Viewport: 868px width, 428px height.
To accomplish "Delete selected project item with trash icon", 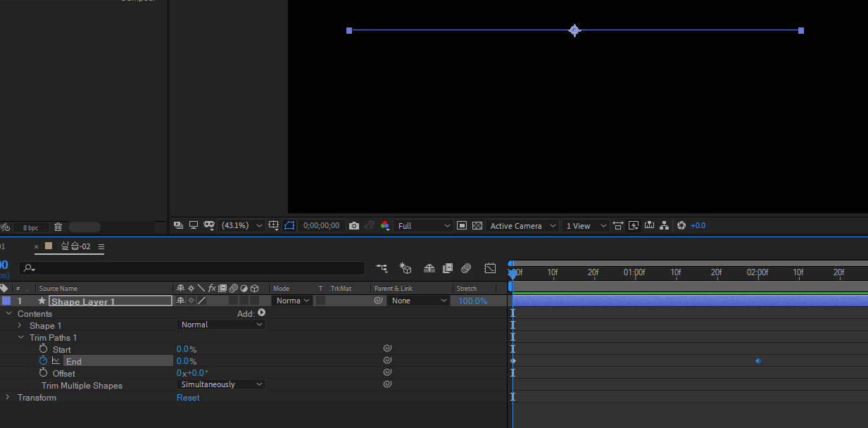I will point(58,227).
